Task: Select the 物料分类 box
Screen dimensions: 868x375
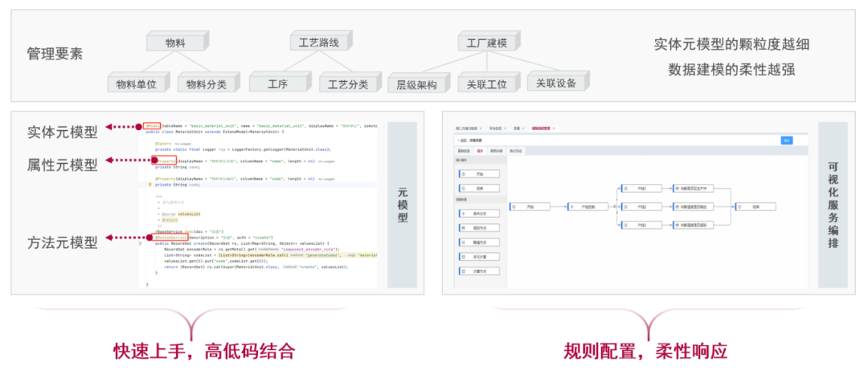Action: (206, 83)
